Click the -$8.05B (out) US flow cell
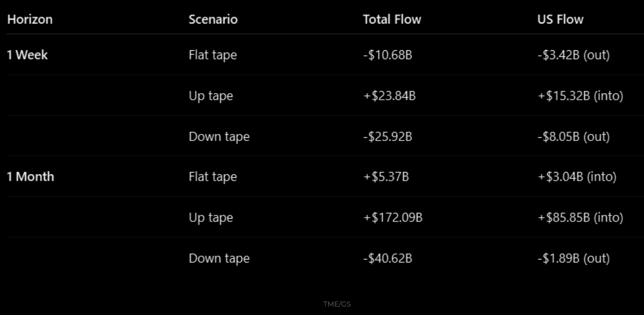The width and height of the screenshot is (644, 315). [573, 137]
